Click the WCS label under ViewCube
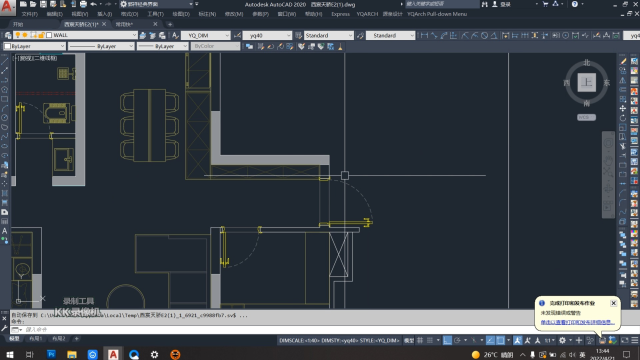Screen dimensions: 640x360 (587, 117)
